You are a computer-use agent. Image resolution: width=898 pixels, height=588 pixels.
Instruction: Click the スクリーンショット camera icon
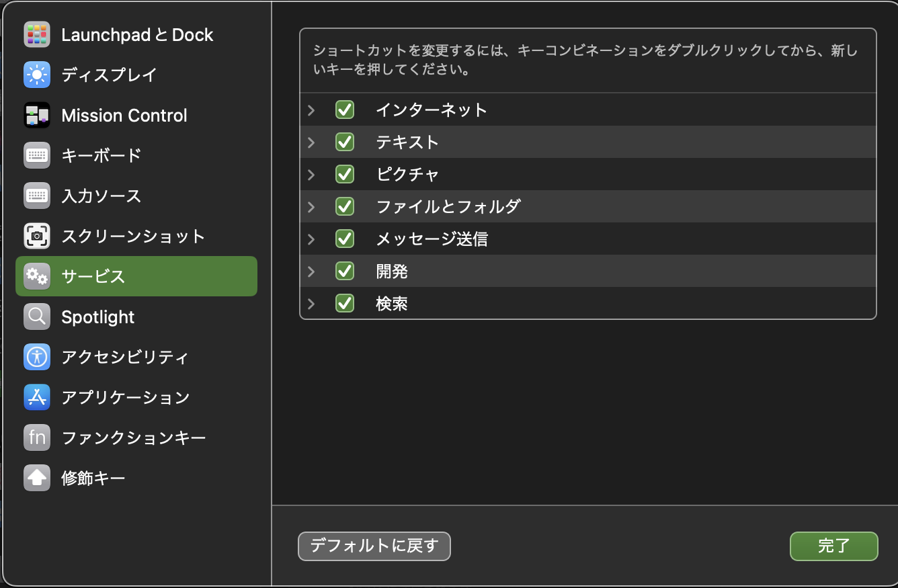point(37,236)
